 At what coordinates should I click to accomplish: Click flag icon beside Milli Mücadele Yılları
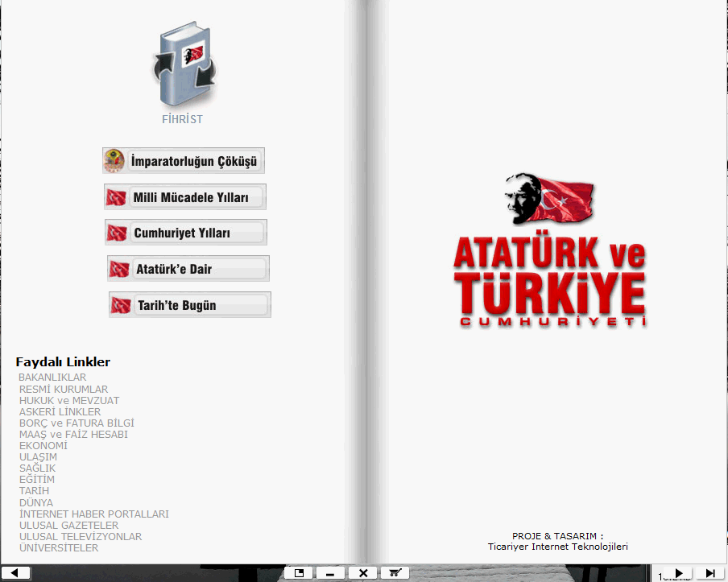click(x=116, y=197)
